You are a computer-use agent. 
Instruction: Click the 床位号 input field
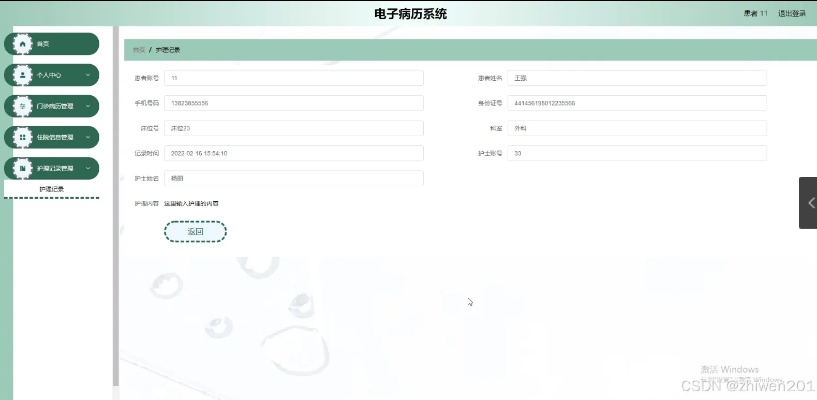tap(294, 128)
